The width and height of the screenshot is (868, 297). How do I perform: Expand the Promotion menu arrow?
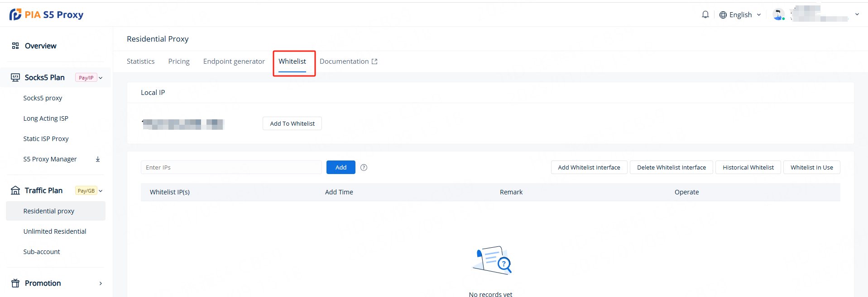101,283
